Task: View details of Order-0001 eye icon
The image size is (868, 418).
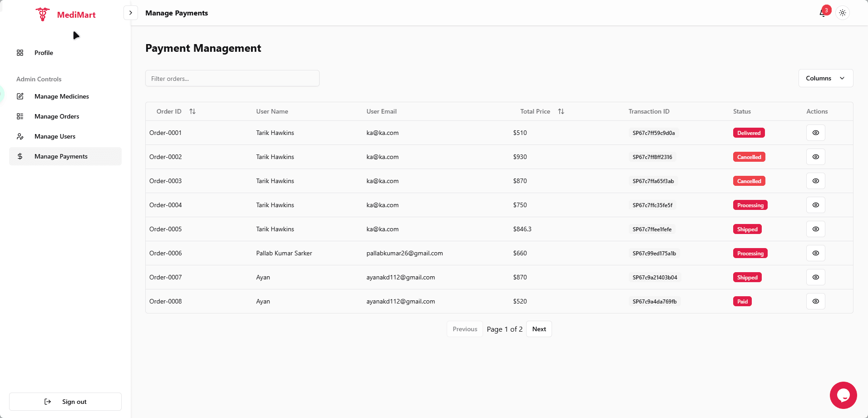Action: [815, 133]
